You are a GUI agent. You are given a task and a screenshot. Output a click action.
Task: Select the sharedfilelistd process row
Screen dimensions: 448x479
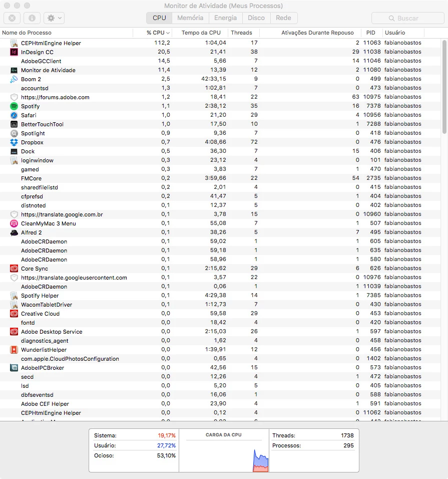click(220, 187)
